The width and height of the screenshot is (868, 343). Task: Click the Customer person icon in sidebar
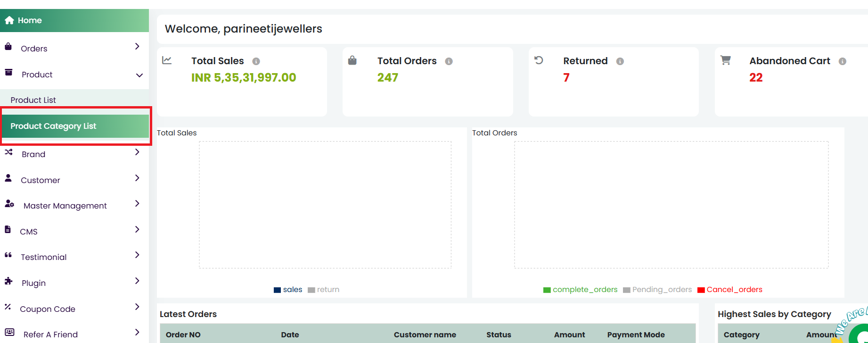coord(8,178)
